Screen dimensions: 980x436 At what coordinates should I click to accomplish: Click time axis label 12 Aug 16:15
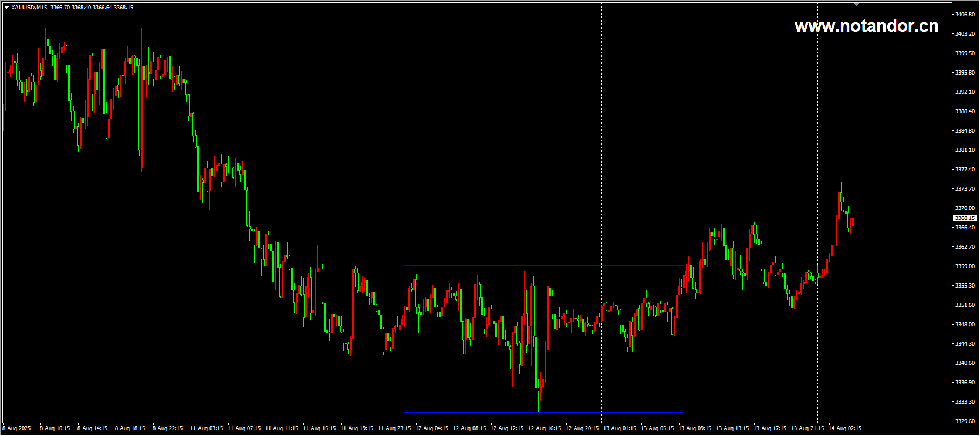coord(545,428)
